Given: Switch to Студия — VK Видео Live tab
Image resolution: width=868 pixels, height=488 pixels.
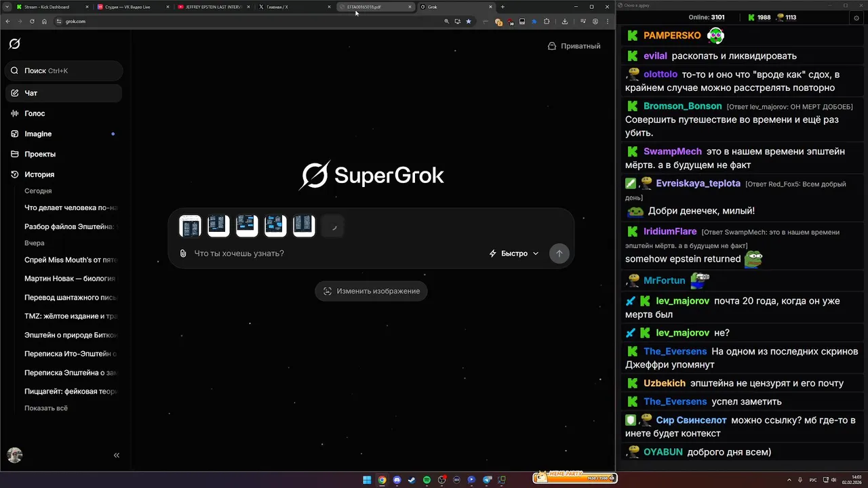Looking at the screenshot, I should click(132, 7).
